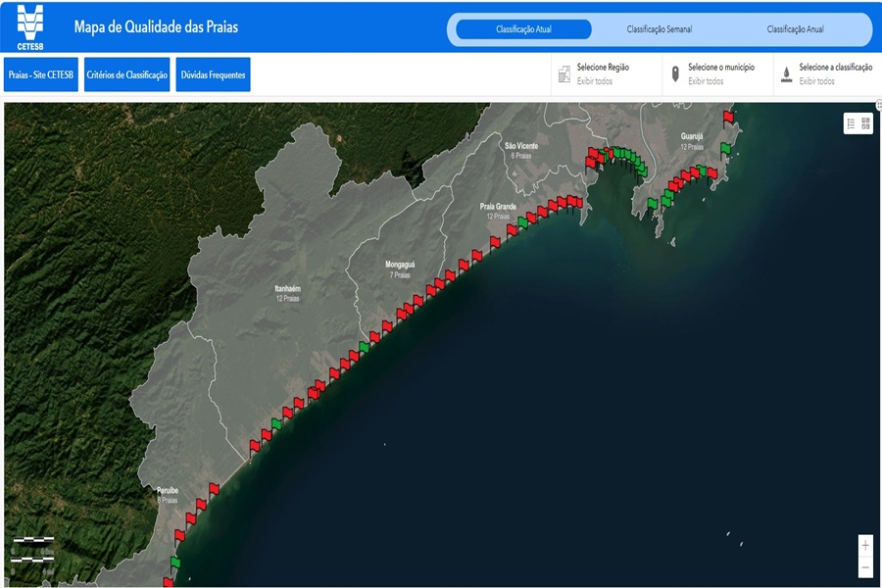The height and width of the screenshot is (588, 882).
Task: Click the Praia Grande municipality label
Action: [498, 207]
